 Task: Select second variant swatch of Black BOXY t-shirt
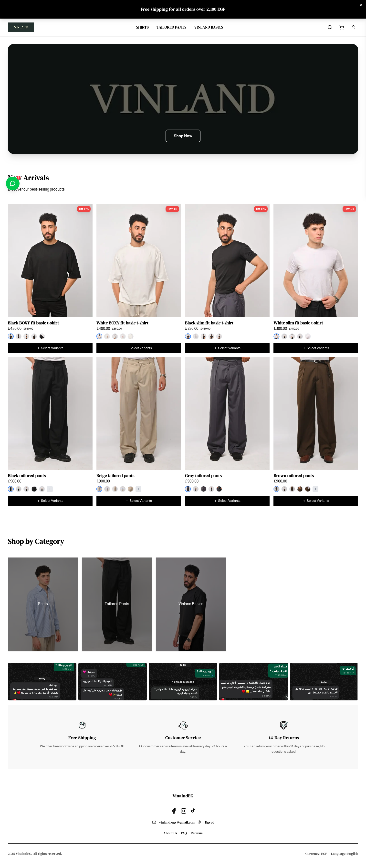[x=19, y=336]
